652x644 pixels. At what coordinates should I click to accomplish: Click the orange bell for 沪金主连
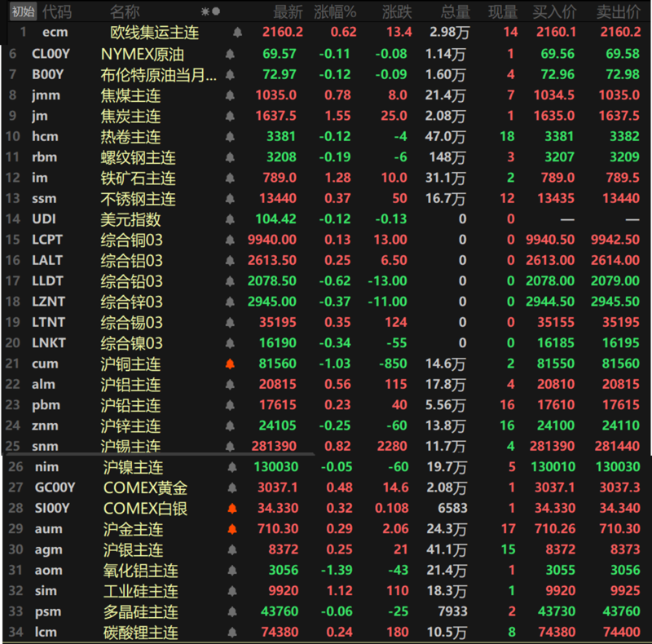(x=232, y=529)
